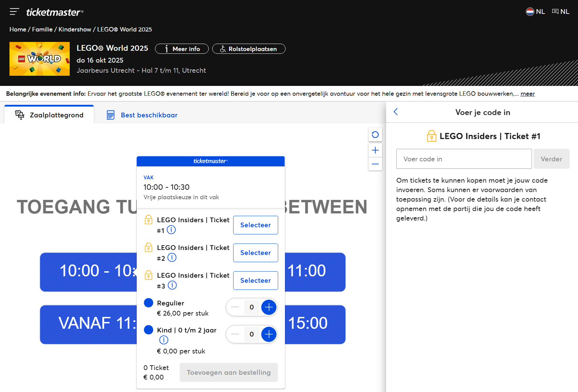578x392 pixels.
Task: Click the Regulier quantity value field
Action: 252,307
